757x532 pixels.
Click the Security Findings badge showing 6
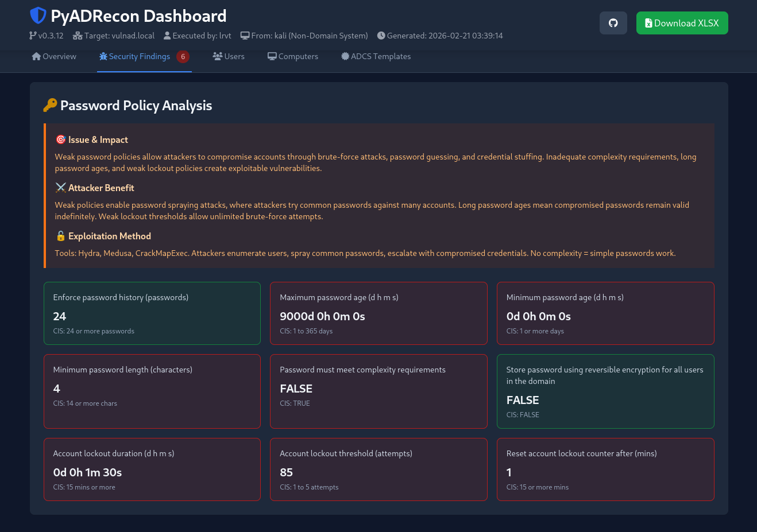[x=183, y=56]
